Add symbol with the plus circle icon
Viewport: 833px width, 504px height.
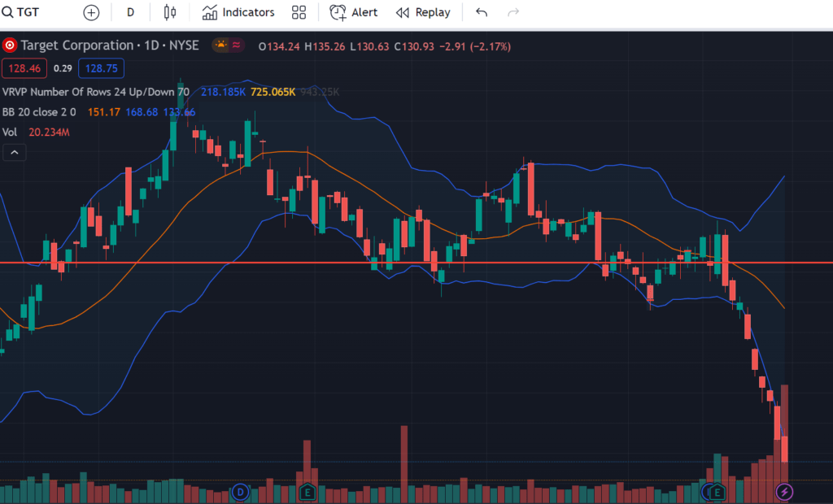coord(91,13)
